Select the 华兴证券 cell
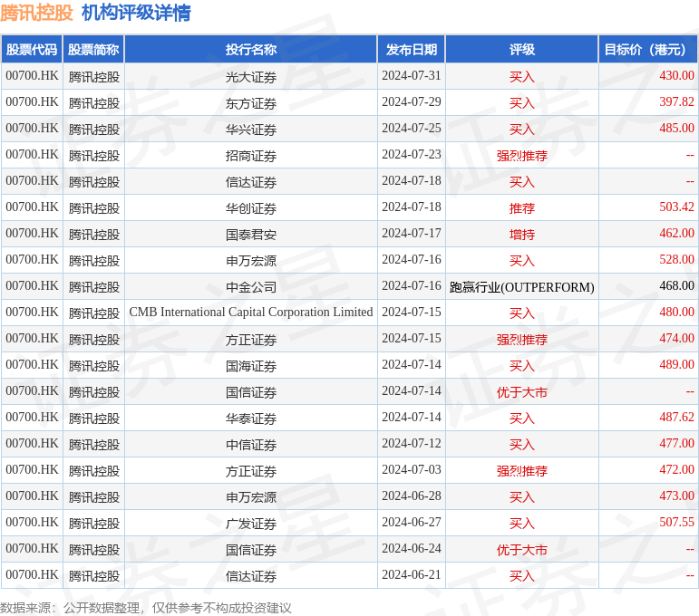Screen dimensions: 699x616 point(251,130)
